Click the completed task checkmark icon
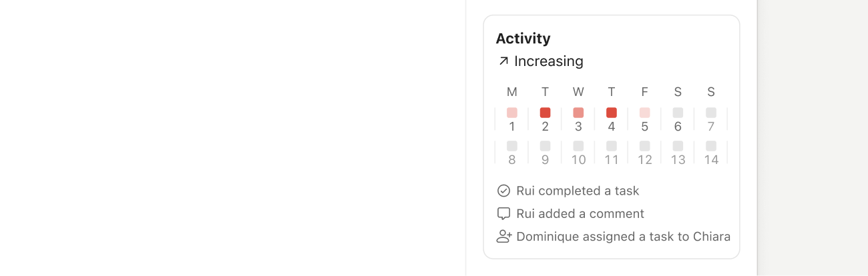868x276 pixels. point(503,191)
